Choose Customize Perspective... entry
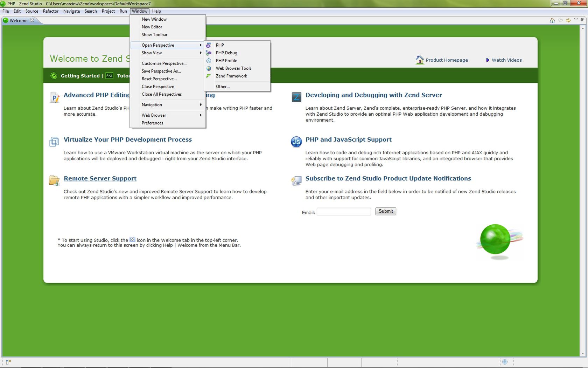 click(168, 63)
